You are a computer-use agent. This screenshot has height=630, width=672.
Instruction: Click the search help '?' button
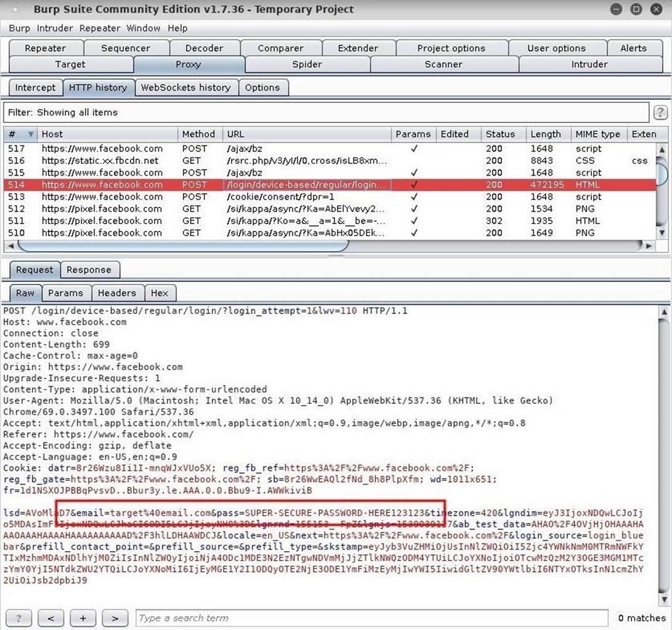point(18,618)
